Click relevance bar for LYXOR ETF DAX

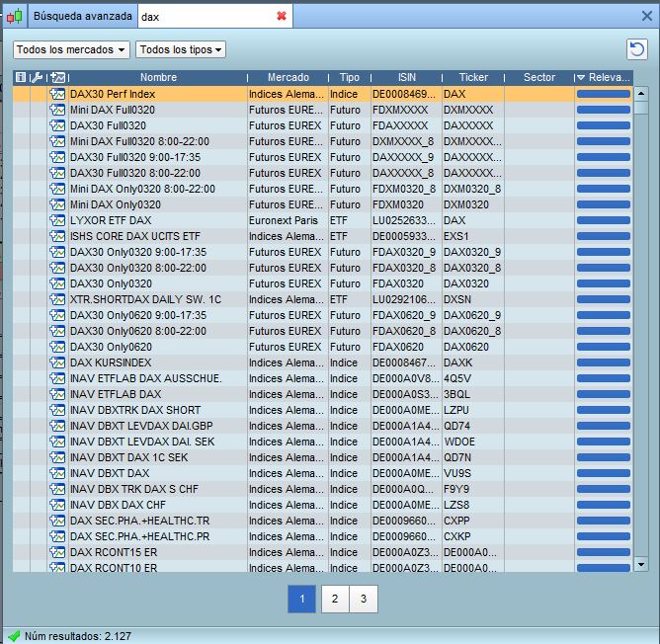(603, 220)
